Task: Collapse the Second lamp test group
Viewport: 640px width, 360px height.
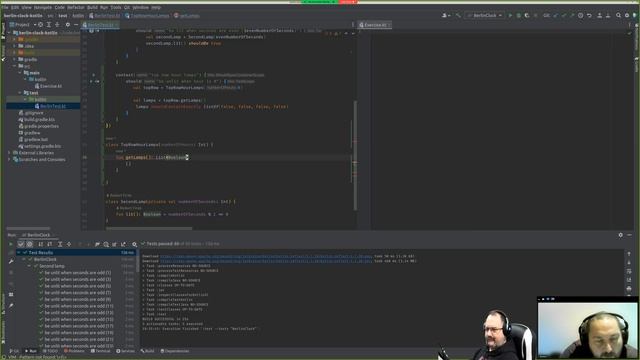Action: 29,266
